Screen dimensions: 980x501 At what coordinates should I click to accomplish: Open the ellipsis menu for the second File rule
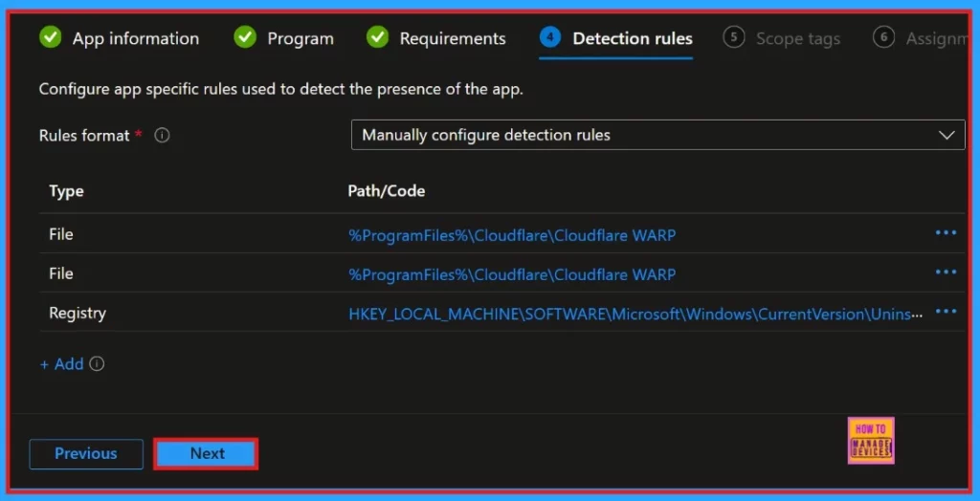(946, 272)
